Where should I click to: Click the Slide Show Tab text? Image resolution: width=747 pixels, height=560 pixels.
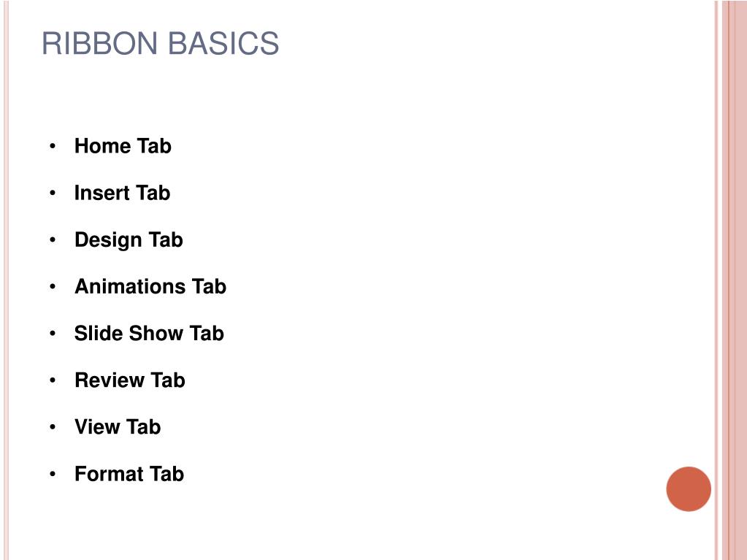149,334
